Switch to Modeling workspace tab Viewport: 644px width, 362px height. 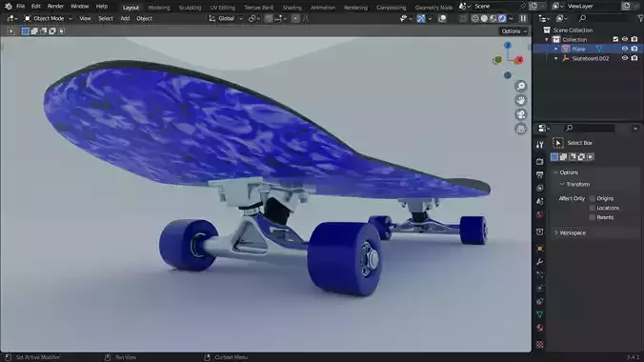click(159, 8)
